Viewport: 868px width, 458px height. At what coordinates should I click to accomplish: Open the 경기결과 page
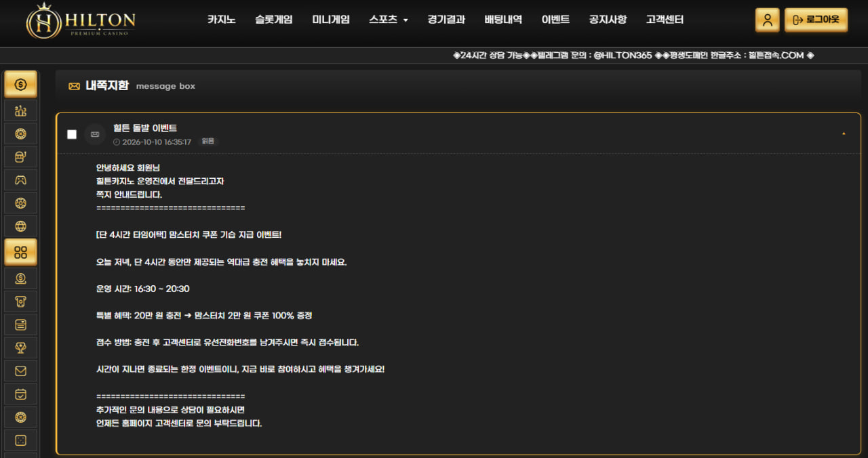click(446, 20)
